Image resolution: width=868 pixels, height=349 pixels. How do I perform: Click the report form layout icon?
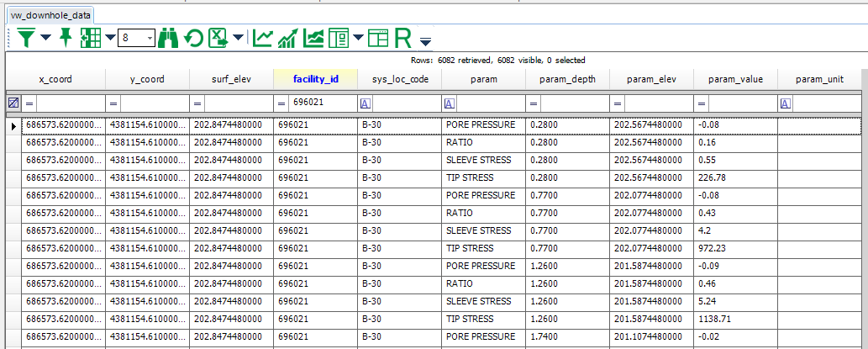click(338, 37)
